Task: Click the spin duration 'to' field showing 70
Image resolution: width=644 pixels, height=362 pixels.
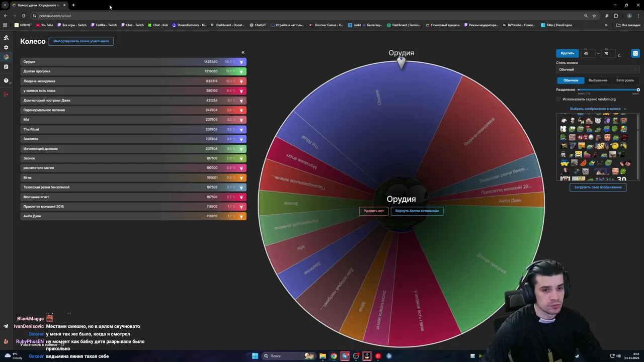Action: pos(608,53)
